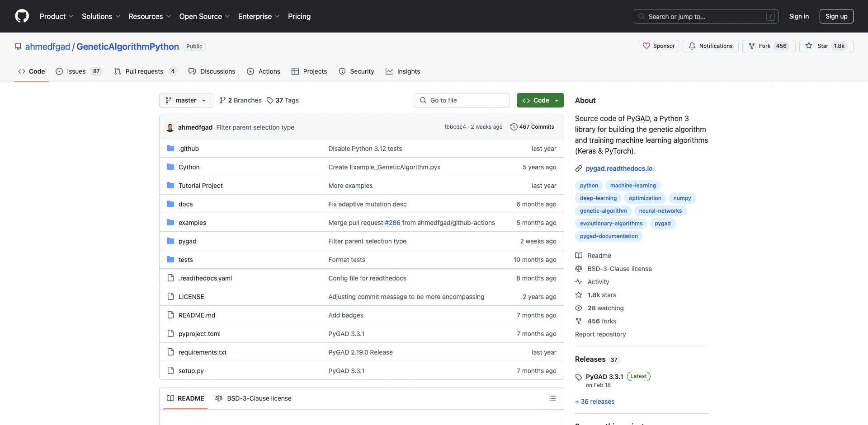Expand the Enterprise menu
Image resolution: width=868 pixels, height=425 pixels.
point(259,16)
